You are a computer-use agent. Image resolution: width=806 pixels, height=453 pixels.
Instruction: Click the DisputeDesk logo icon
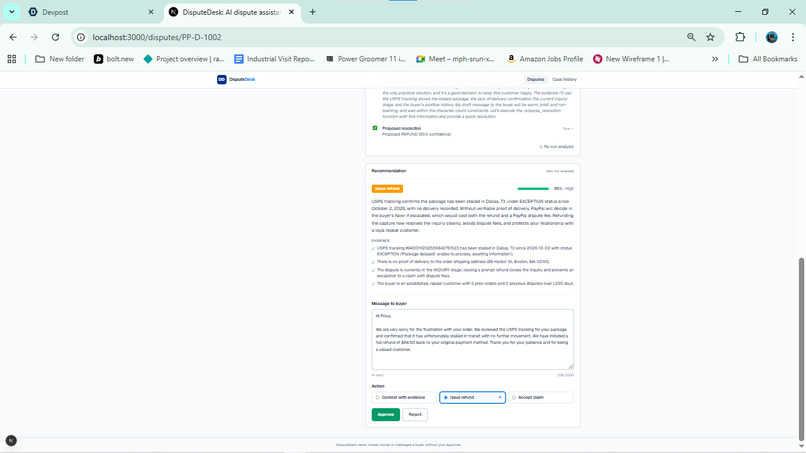point(222,79)
